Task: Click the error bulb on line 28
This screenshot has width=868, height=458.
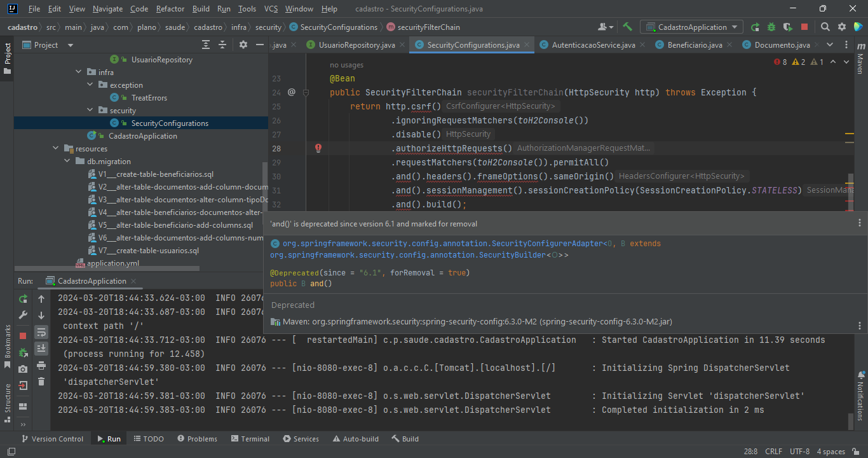Action: tap(318, 148)
